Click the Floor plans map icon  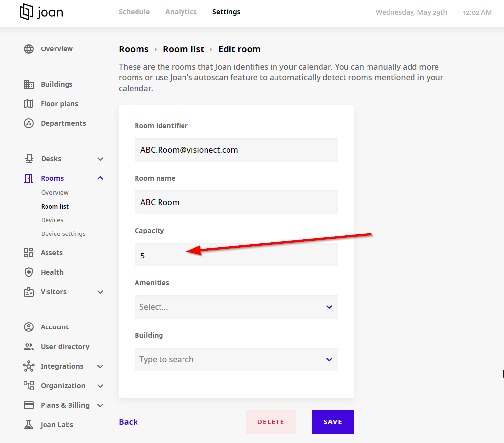pyautogui.click(x=29, y=104)
